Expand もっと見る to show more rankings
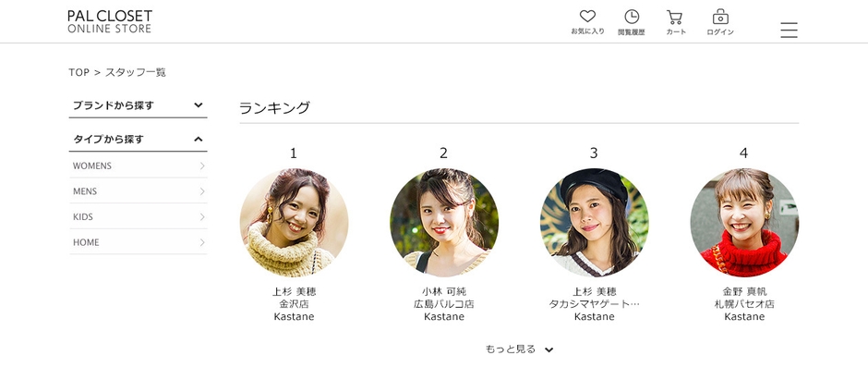This screenshot has width=868, height=380. click(519, 349)
